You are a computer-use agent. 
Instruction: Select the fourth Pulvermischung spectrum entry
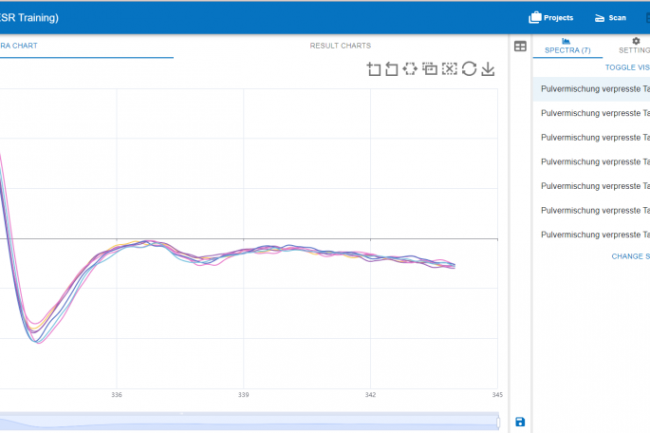(x=590, y=162)
